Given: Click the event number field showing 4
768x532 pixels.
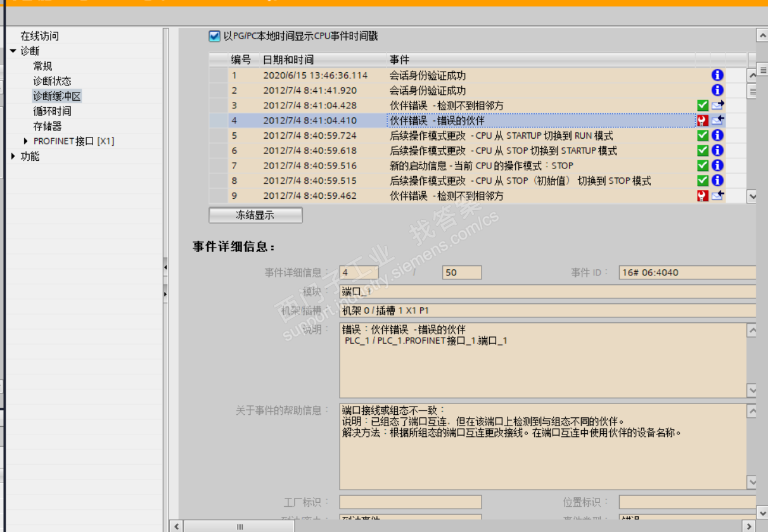Looking at the screenshot, I should tap(359, 272).
